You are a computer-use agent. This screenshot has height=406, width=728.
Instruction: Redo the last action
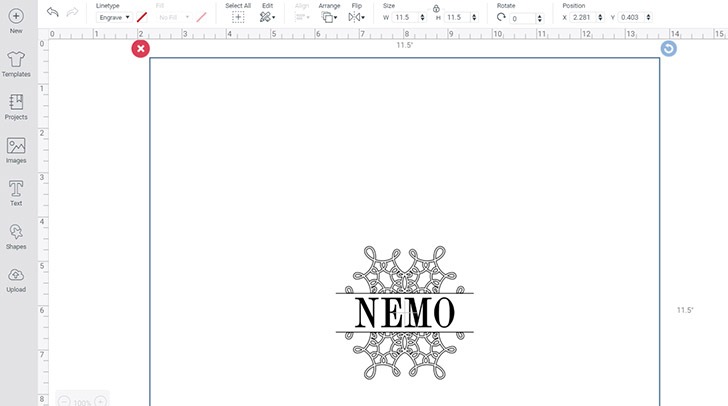pos(72,12)
